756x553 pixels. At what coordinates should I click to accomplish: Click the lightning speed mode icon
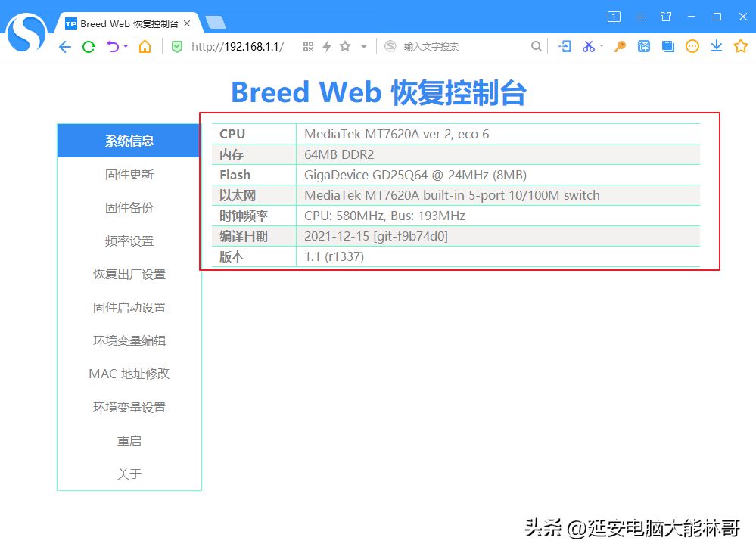tap(327, 46)
